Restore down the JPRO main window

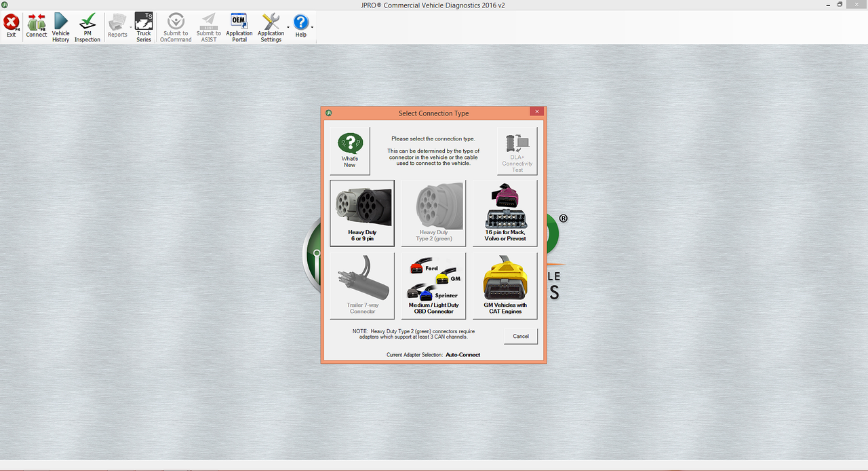[x=840, y=4]
